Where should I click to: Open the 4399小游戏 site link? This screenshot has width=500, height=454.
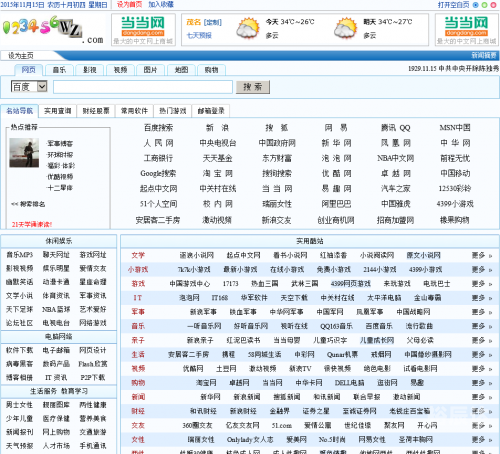[x=455, y=204]
